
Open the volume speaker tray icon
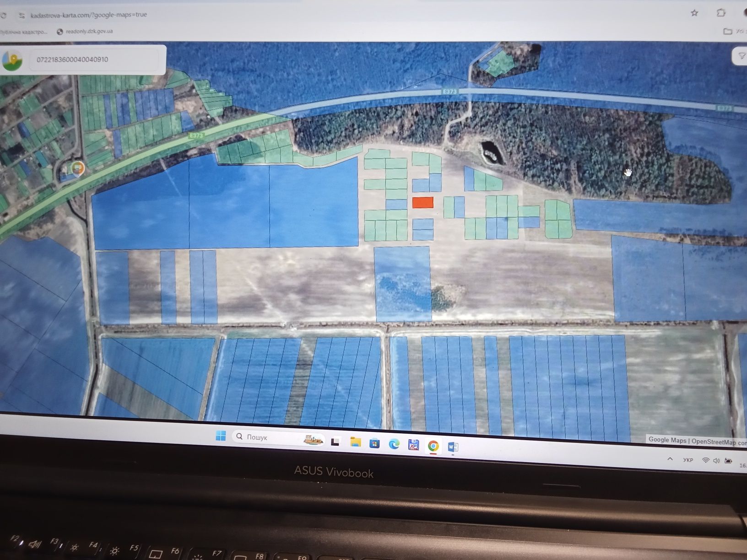point(716,461)
